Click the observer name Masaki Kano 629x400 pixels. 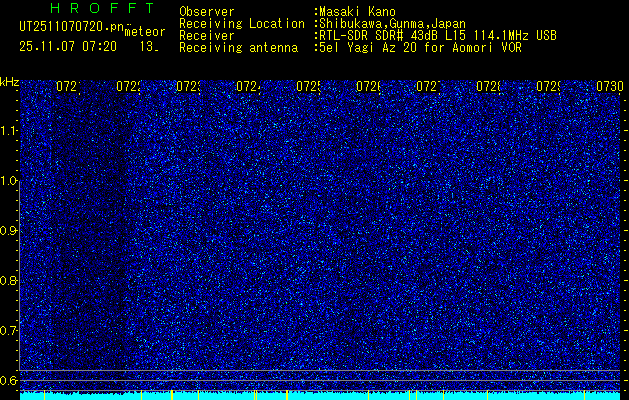357,12
